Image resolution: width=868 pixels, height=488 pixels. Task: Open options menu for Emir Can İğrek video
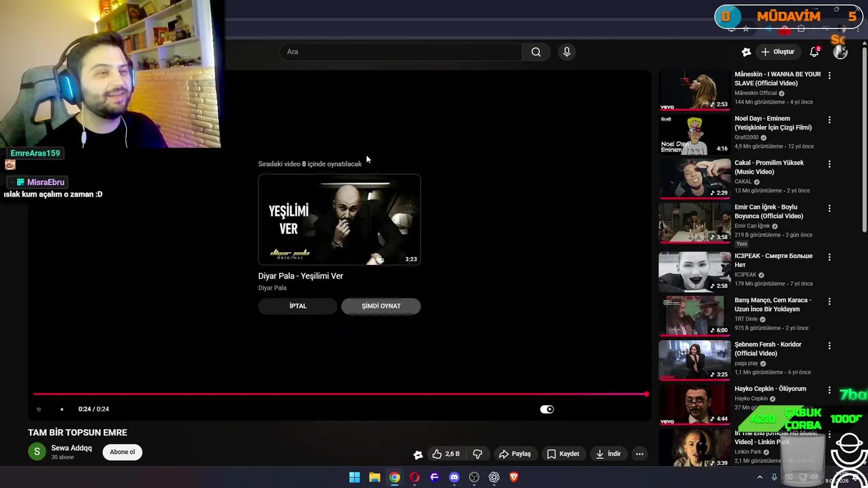[x=829, y=209]
